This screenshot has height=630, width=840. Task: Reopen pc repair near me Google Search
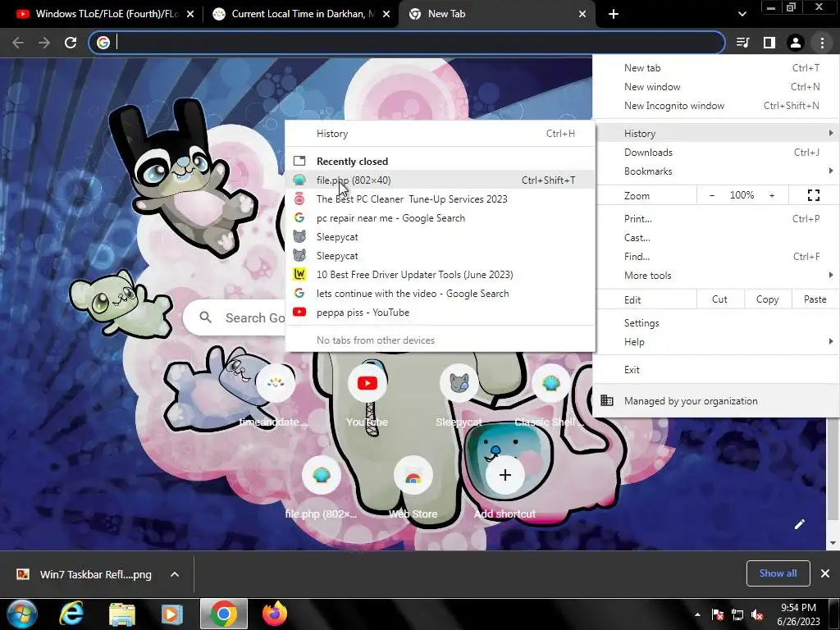coord(440,218)
